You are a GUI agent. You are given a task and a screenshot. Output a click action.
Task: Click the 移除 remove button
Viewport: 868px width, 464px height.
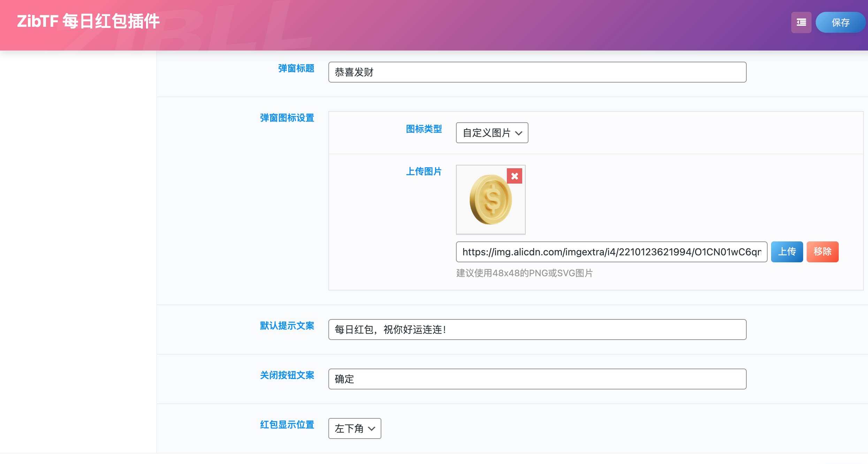[823, 252]
